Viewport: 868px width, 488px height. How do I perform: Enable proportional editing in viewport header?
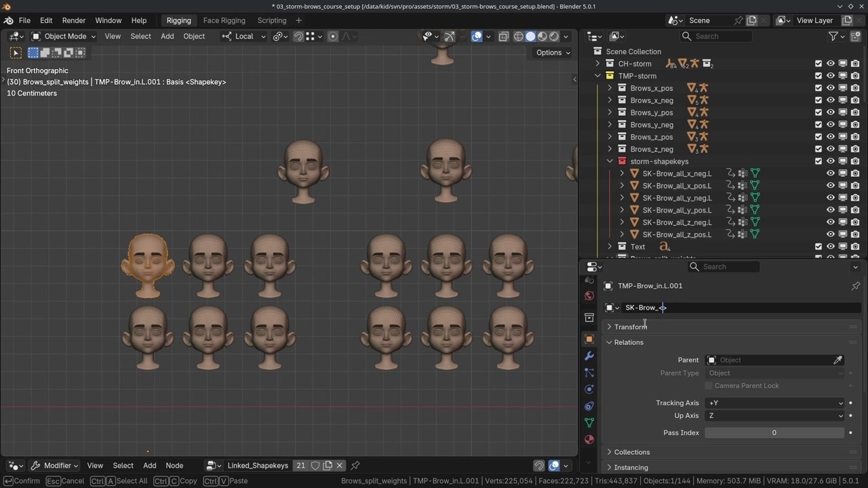pos(332,37)
